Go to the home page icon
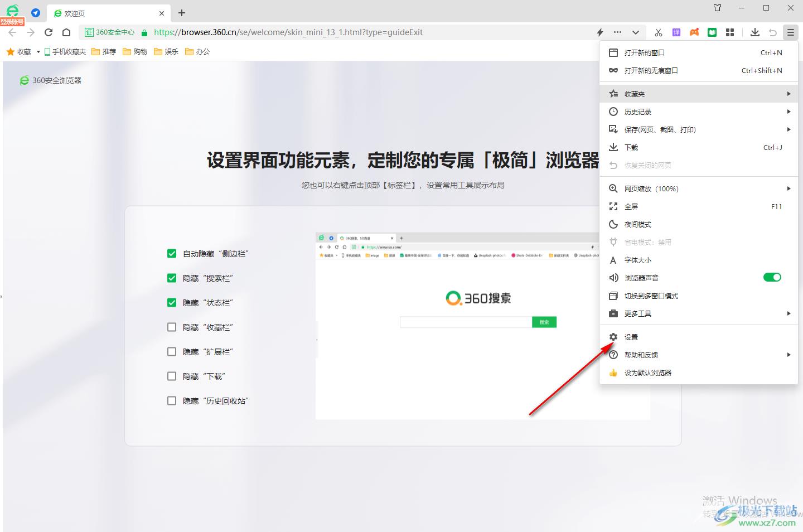Viewport: 803px width, 532px height. 66,32
